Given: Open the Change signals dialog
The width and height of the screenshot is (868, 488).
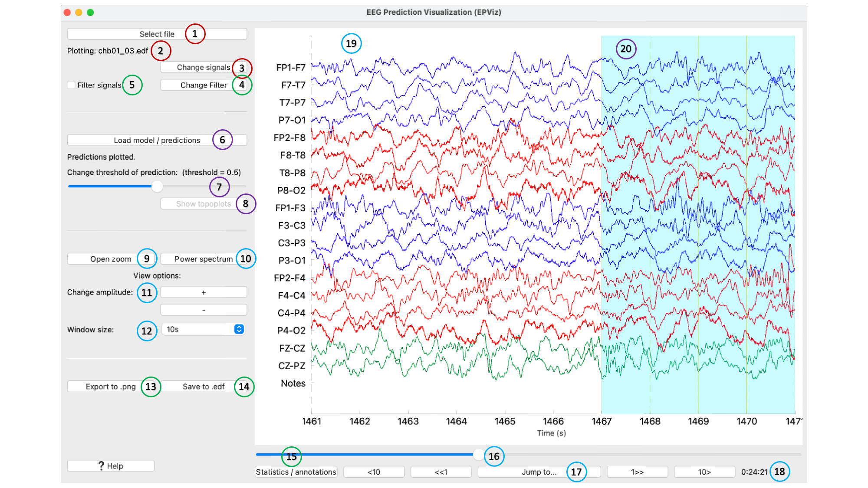Looking at the screenshot, I should point(203,67).
